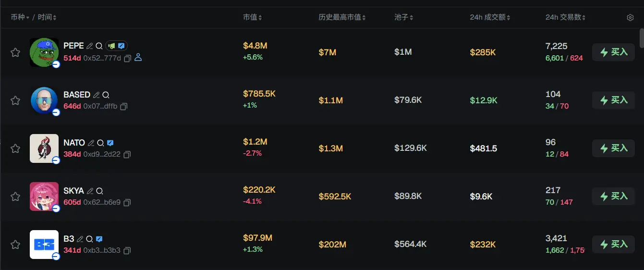Screen dimensions: 644x270
Task: Sort by 池子 column header
Action: pos(404,17)
